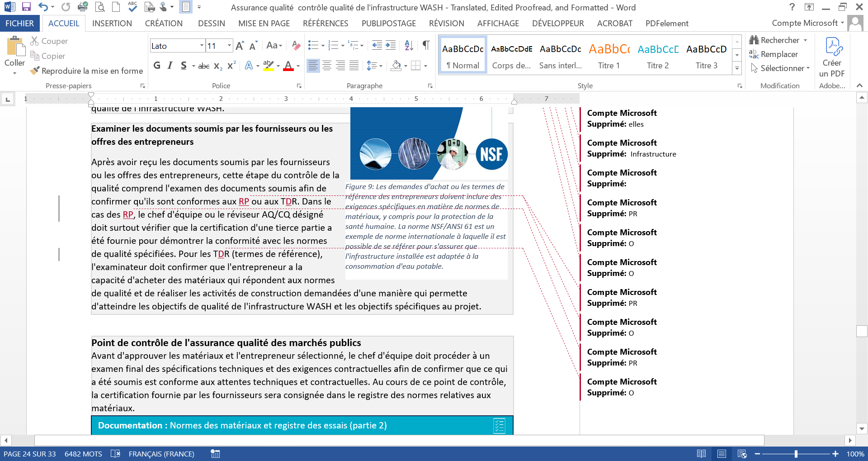Click the zoom slider handle
The height and width of the screenshot is (461, 868).
point(796,454)
